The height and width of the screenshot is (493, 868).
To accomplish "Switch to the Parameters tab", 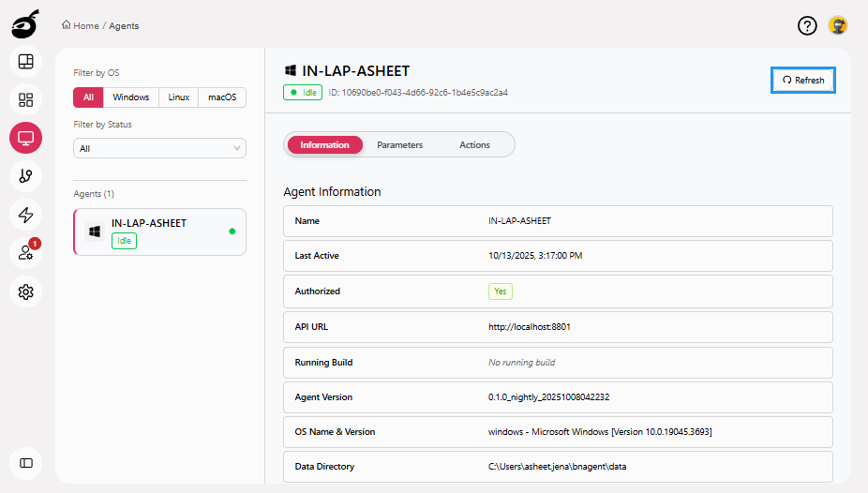I will tap(399, 145).
